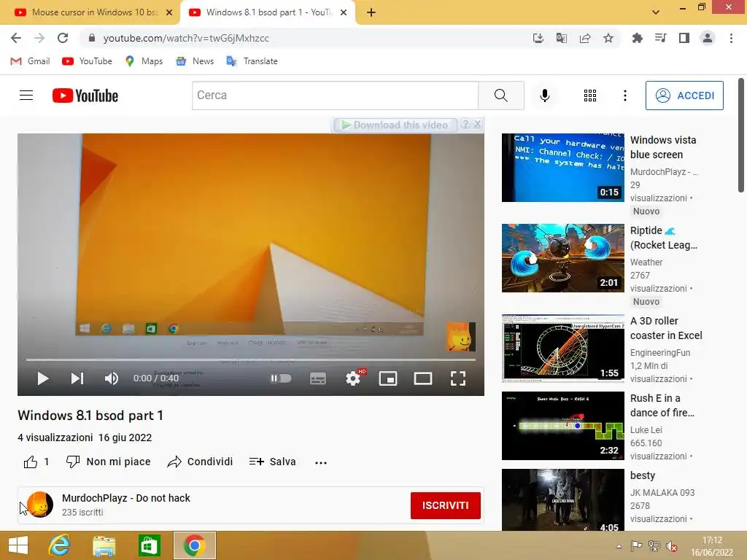Screen dimensions: 747x560
Task: Open Windows Store from taskbar
Action: pos(149,545)
